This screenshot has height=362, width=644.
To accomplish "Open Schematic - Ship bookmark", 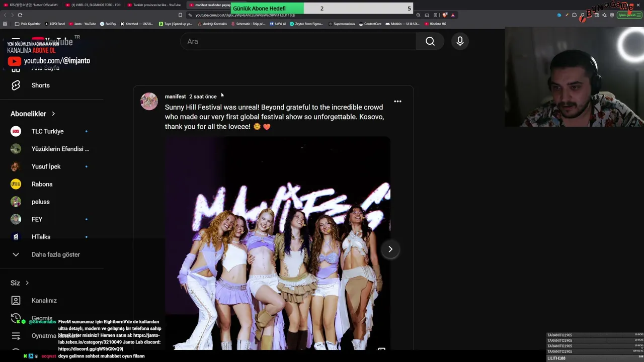I will pos(248,24).
